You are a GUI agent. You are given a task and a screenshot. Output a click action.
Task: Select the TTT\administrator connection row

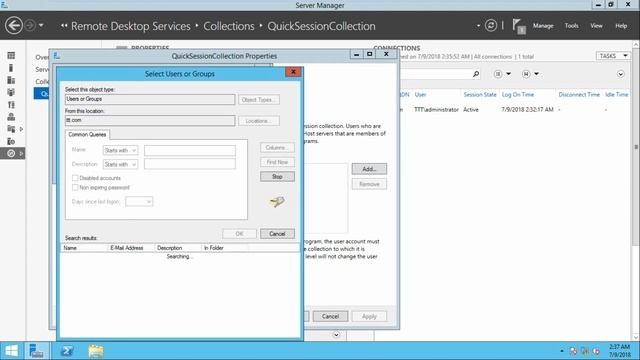516,110
